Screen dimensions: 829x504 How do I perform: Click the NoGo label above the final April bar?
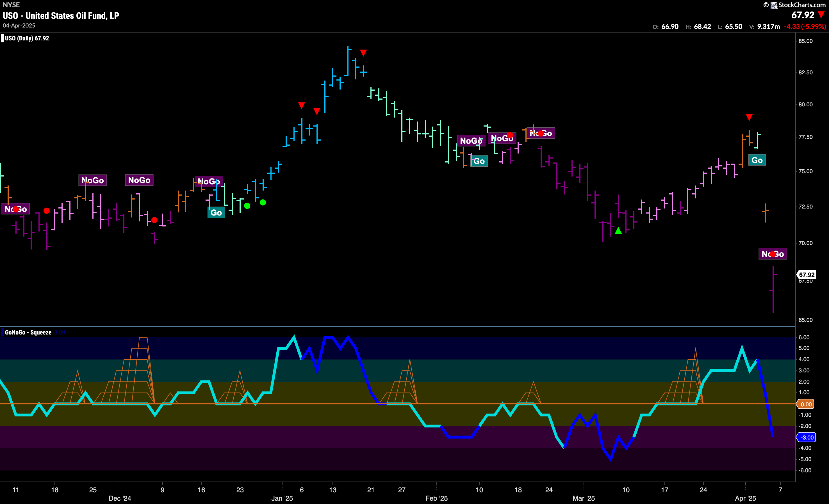[x=773, y=254]
